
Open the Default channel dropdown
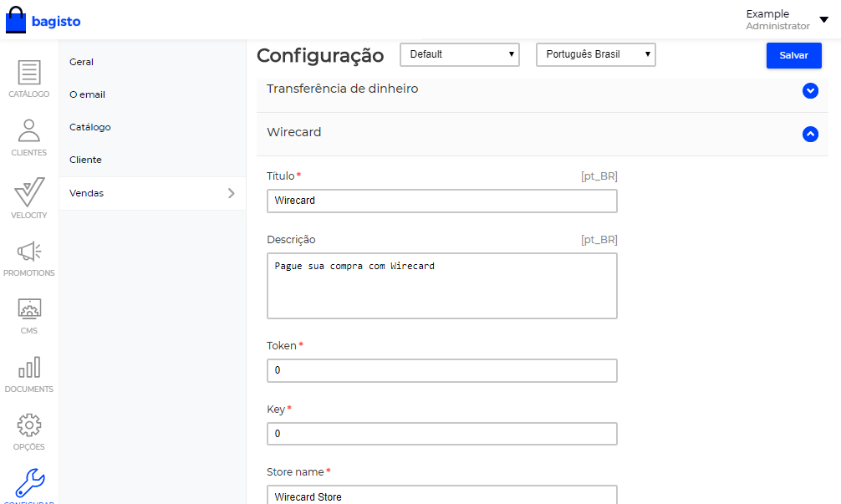(460, 54)
